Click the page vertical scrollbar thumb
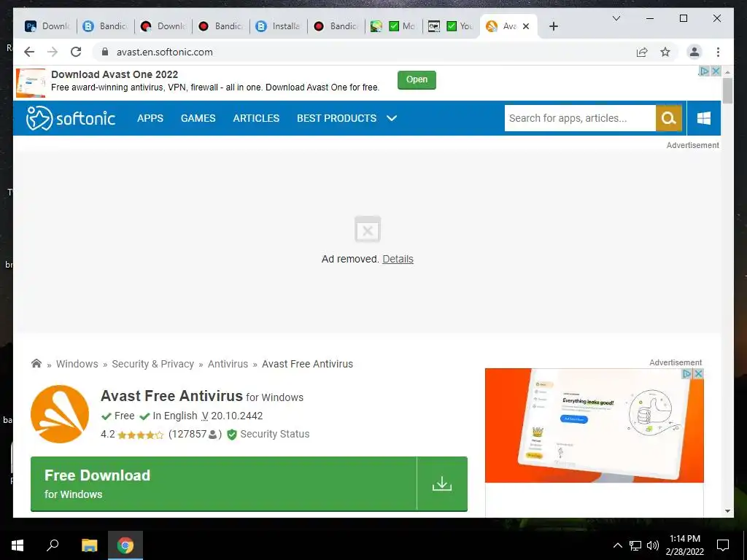The height and width of the screenshot is (560, 747). (x=727, y=90)
